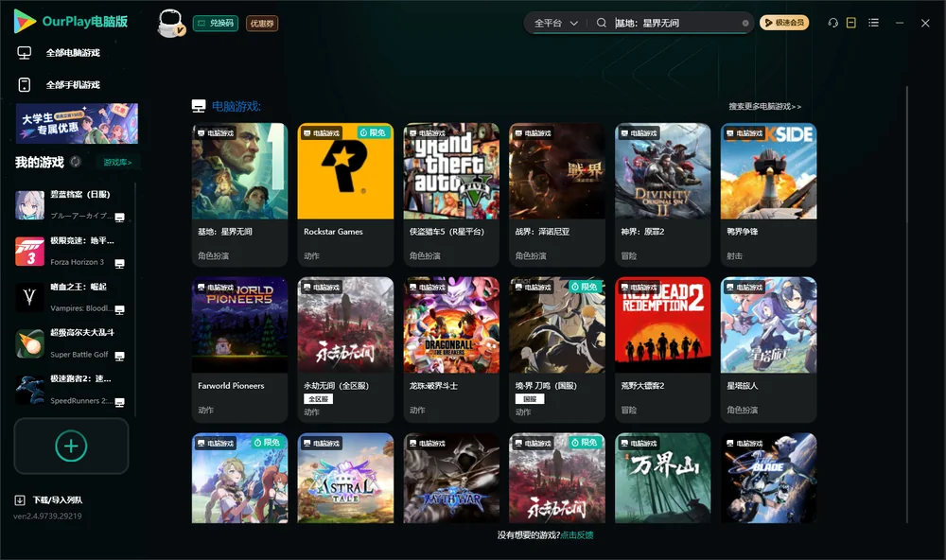
Task: Follow the 搜索更多电脑游戏>> link
Action: 764,106
